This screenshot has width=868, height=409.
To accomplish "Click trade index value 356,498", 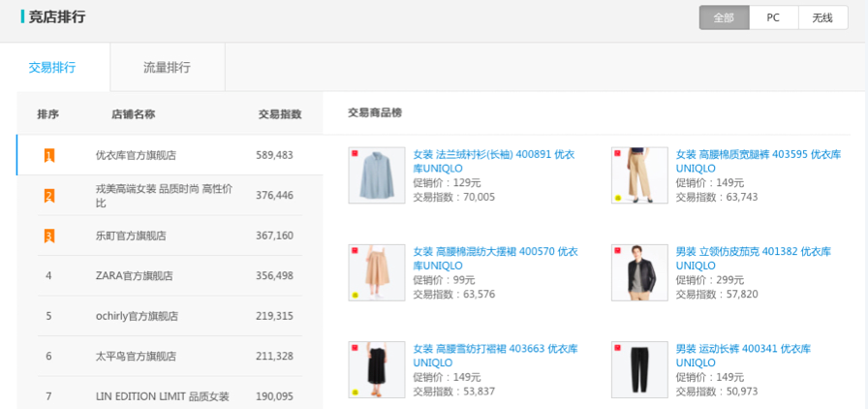I will tap(274, 276).
